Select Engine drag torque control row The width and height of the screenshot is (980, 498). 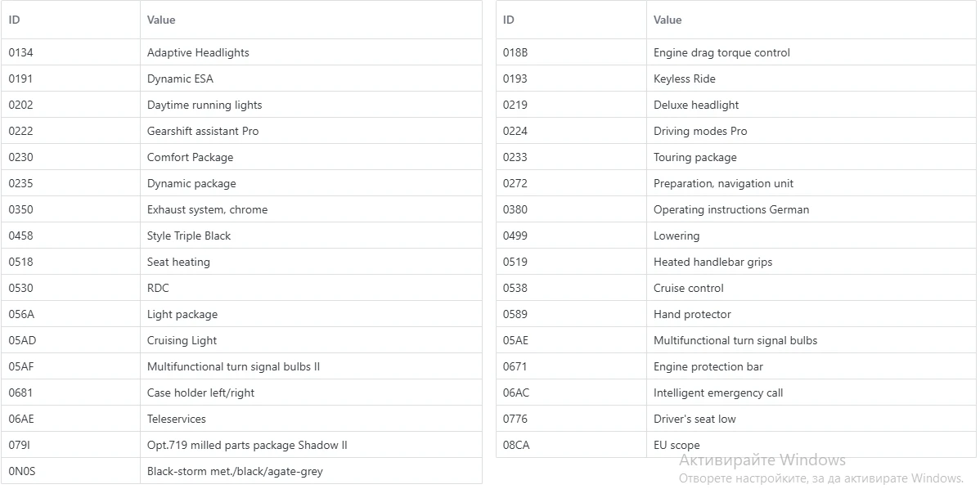pyautogui.click(x=722, y=52)
